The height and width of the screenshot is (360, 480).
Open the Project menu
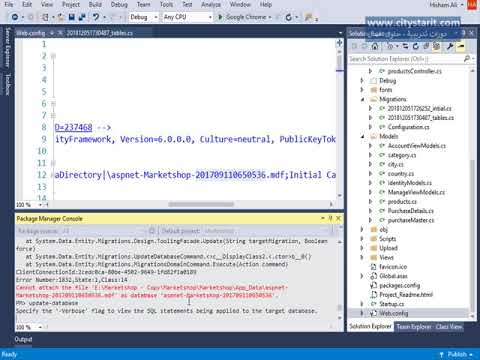pos(71,5)
